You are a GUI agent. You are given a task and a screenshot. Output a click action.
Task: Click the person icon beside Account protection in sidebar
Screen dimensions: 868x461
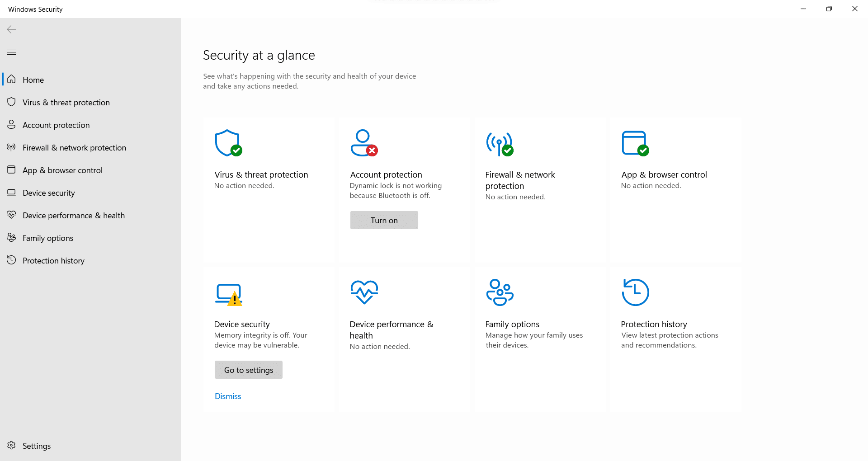11,124
